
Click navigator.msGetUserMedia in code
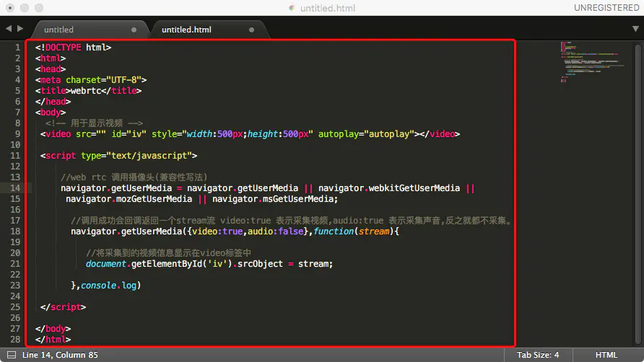click(274, 198)
